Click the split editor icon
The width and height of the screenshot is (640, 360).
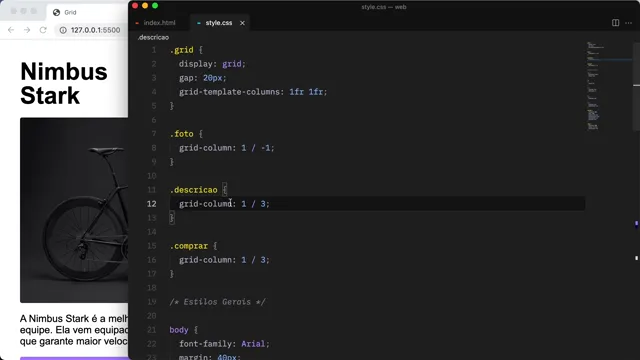[x=615, y=23]
